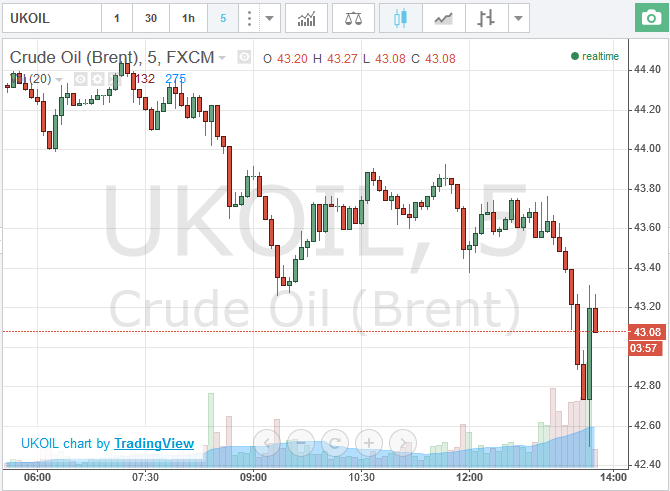Image resolution: width=670 pixels, height=491 pixels.
Task: Click the UKOIL symbol input field
Action: (x=52, y=18)
